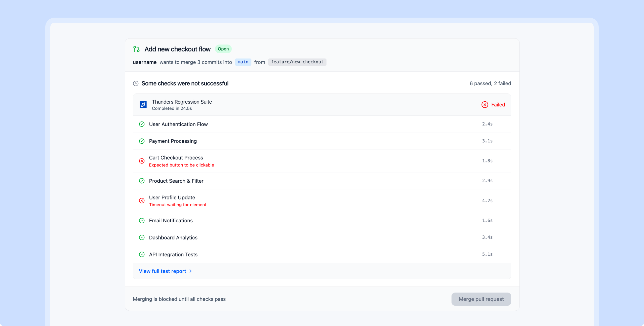Click the username author link
This screenshot has height=326, width=644.
coord(145,62)
